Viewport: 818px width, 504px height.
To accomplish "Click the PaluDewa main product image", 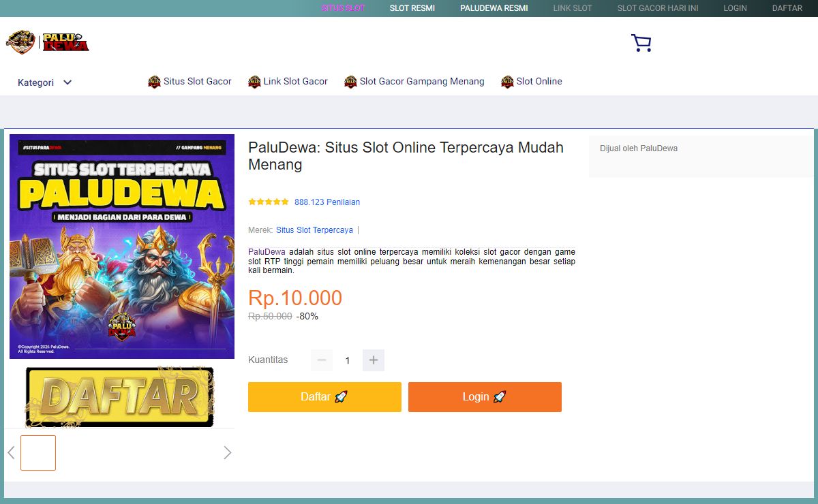I will [x=122, y=247].
